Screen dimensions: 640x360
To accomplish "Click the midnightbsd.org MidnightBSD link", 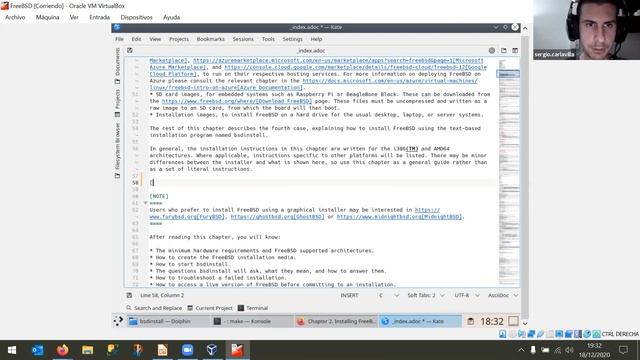I will point(399,216).
